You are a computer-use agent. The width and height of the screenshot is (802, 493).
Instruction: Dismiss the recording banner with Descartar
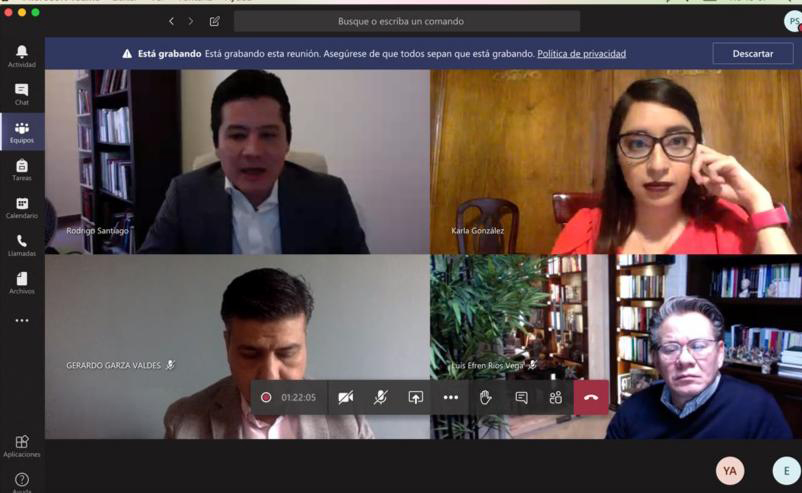coord(752,54)
